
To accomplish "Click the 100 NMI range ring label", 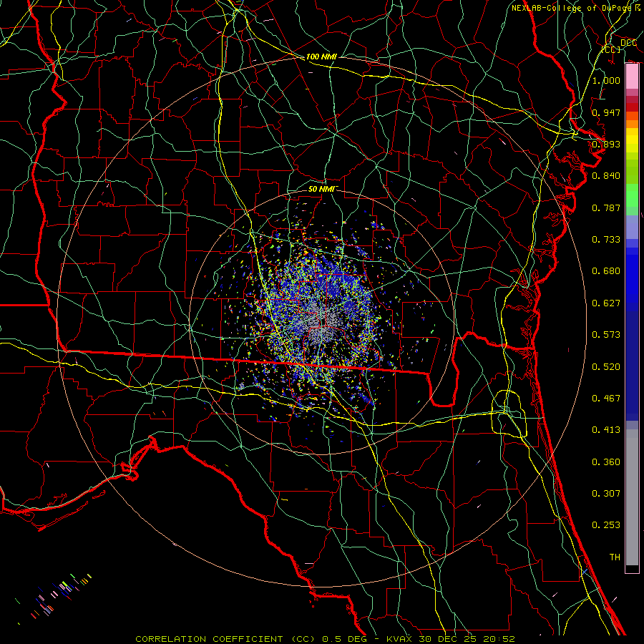I will click(321, 57).
